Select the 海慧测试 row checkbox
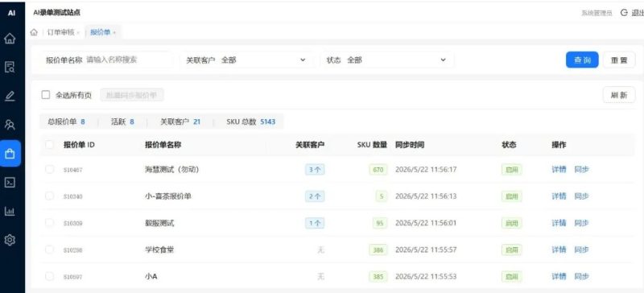The image size is (644, 293). pyautogui.click(x=49, y=169)
